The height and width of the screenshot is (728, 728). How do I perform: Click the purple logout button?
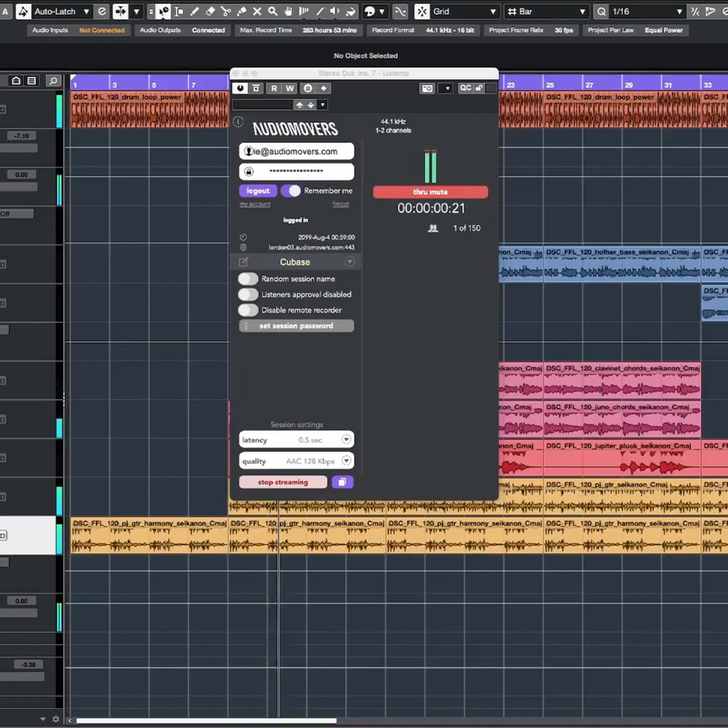(x=258, y=191)
